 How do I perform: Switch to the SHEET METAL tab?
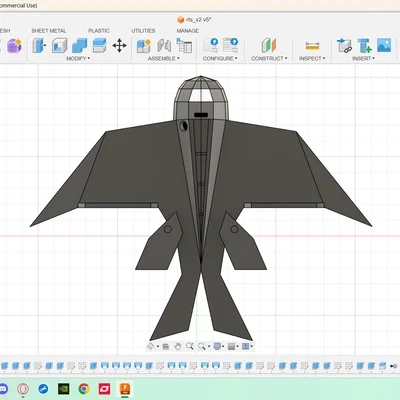point(49,31)
